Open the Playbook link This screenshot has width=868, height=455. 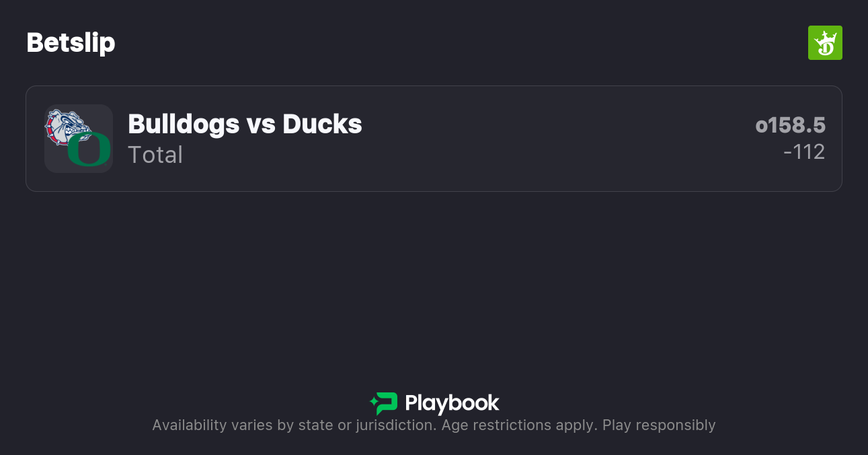point(434,403)
